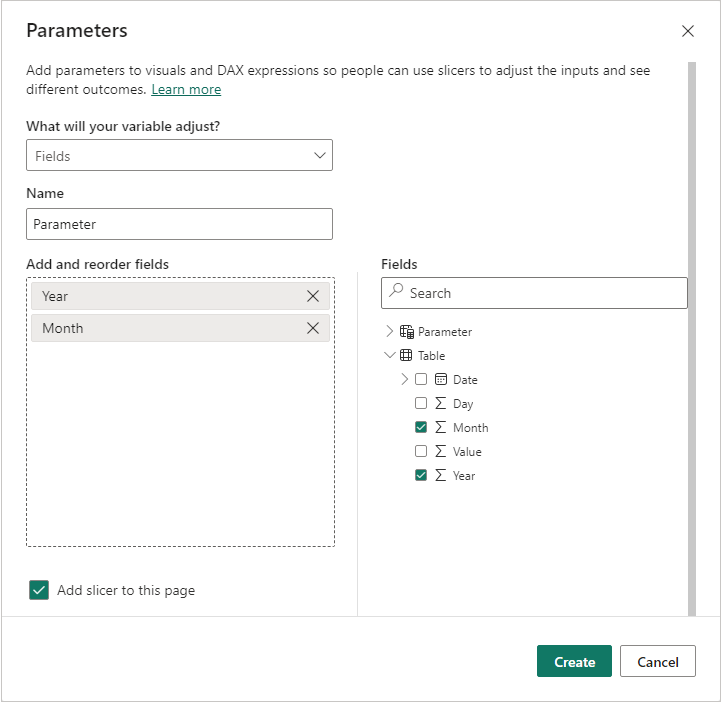Click the sigma icon beside Value
This screenshot has height=705, width=726.
[x=443, y=453]
